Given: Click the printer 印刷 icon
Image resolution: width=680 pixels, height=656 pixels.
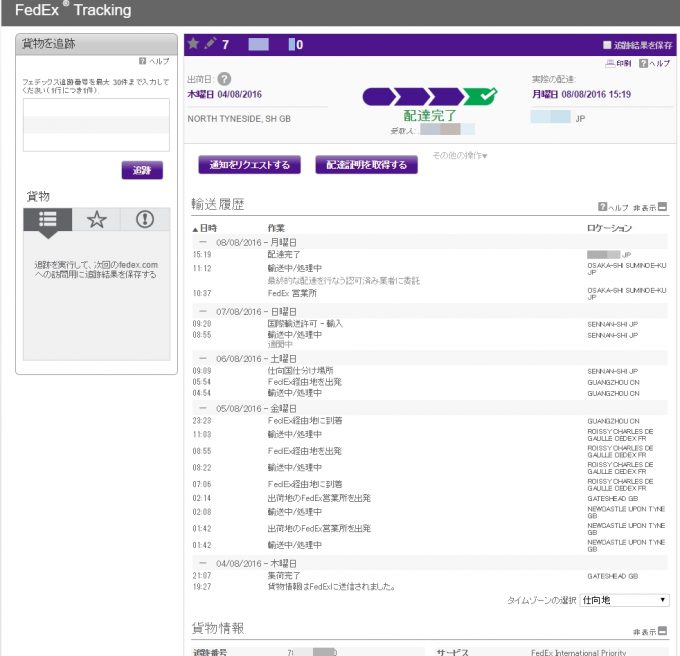Looking at the screenshot, I should tap(610, 63).
